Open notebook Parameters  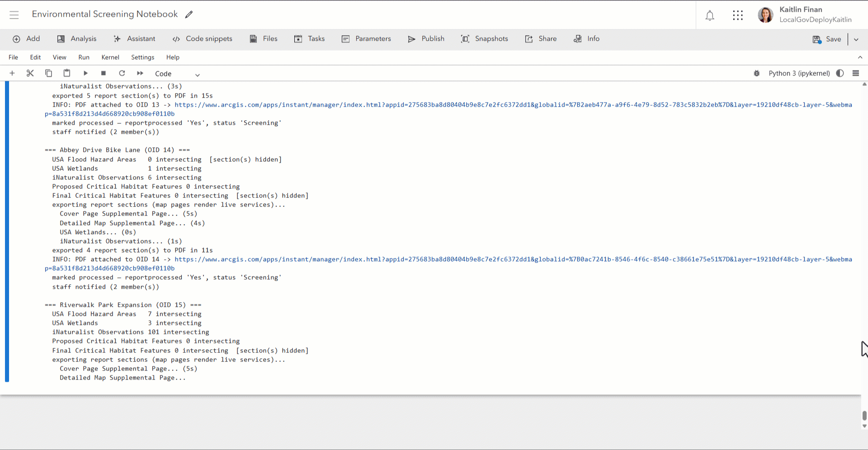click(x=366, y=39)
